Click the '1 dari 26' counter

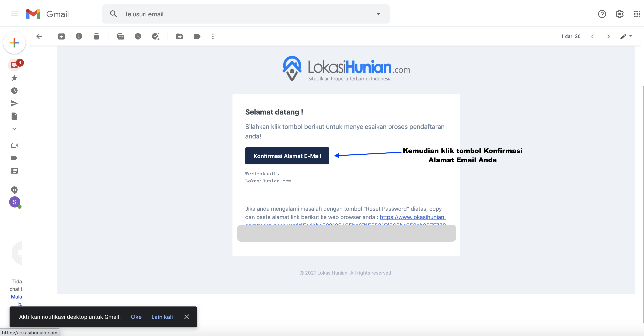pos(570,36)
